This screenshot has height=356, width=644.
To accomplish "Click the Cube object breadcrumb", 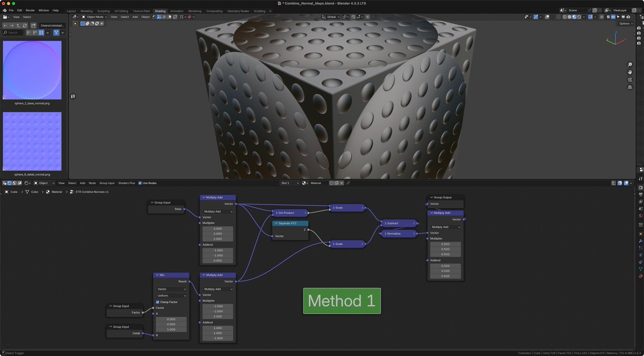I will tap(11, 192).
